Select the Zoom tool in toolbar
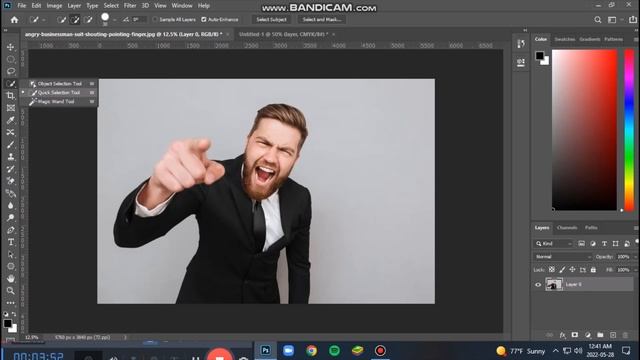Image resolution: width=640 pixels, height=360 pixels. click(x=11, y=291)
